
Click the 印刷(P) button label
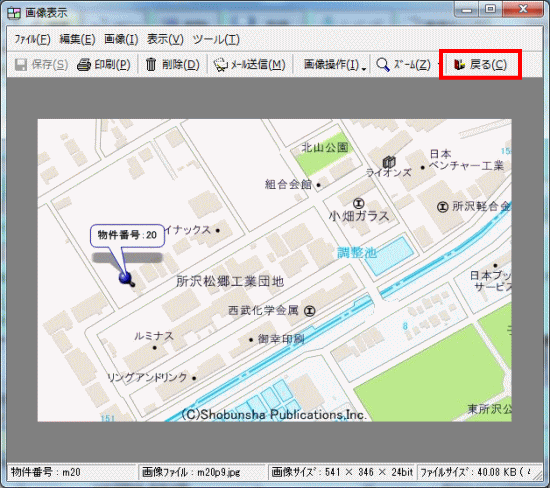pos(112,65)
